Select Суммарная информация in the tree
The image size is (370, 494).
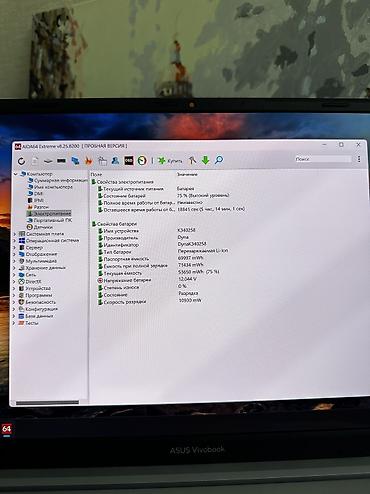(57, 180)
